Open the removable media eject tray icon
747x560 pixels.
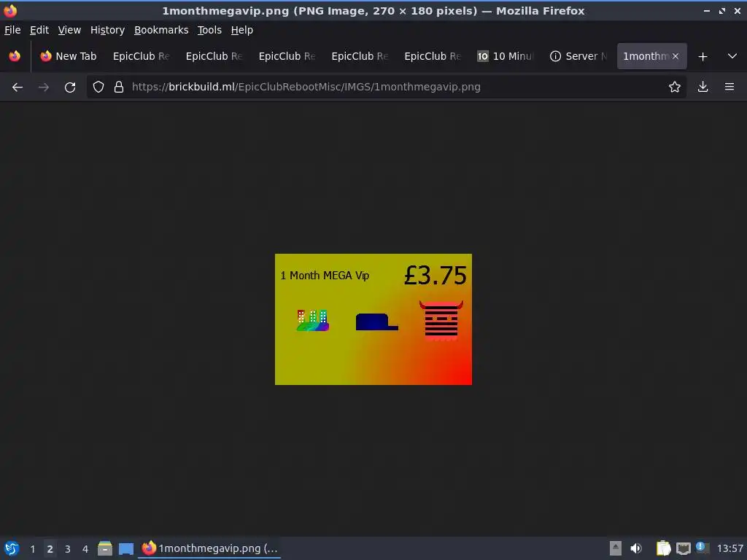(x=616, y=548)
